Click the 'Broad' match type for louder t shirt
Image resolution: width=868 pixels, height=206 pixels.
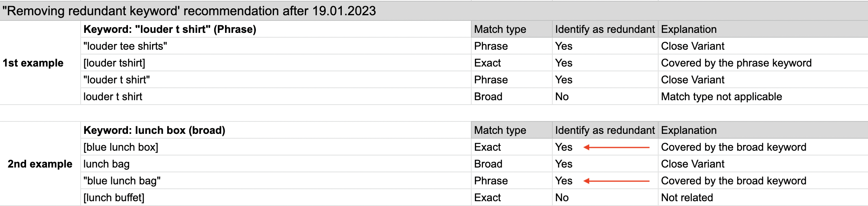point(512,97)
